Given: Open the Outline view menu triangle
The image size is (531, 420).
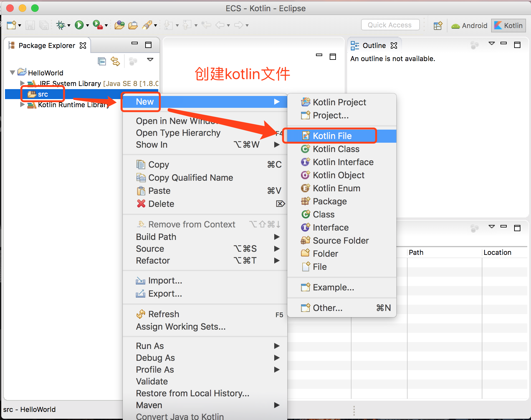Looking at the screenshot, I should pyautogui.click(x=492, y=43).
